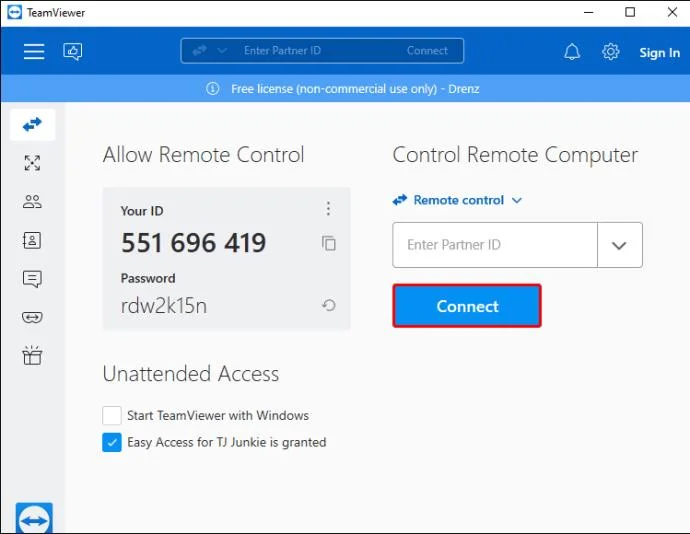Expand the Remote control mode dropdown
The height and width of the screenshot is (534, 690).
[457, 200]
